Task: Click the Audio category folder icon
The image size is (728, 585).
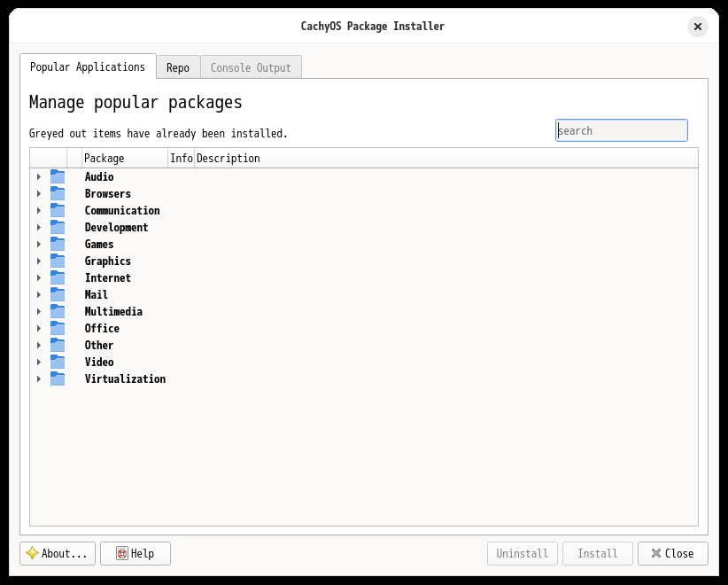Action: tap(58, 176)
